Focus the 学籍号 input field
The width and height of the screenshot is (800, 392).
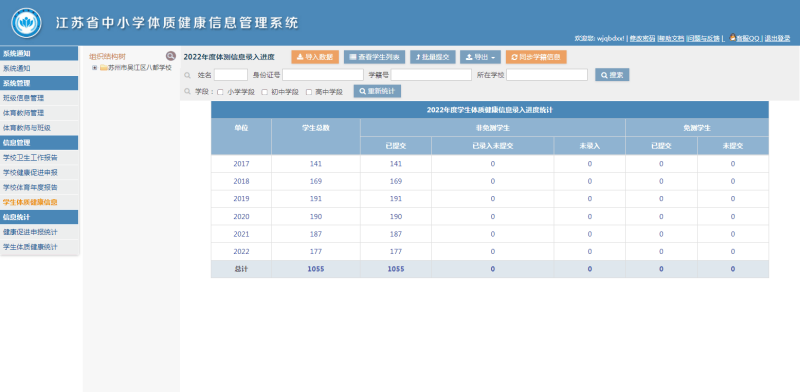click(431, 75)
